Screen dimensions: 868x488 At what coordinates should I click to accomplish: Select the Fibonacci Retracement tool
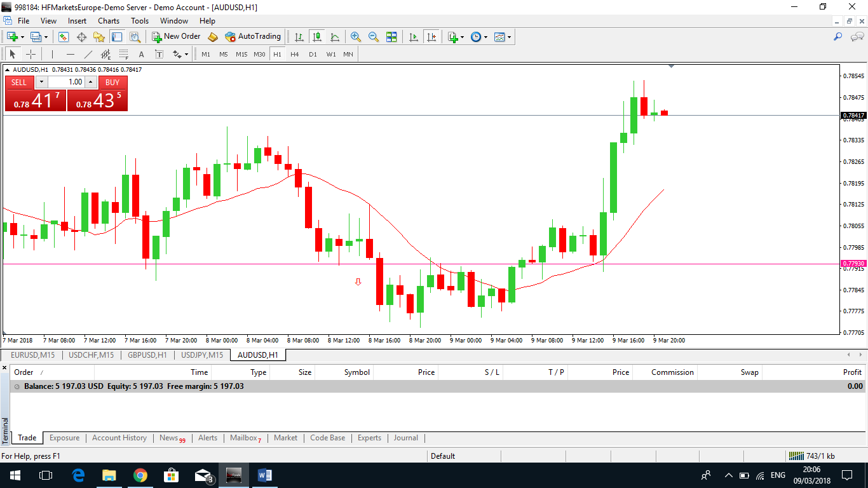[123, 54]
